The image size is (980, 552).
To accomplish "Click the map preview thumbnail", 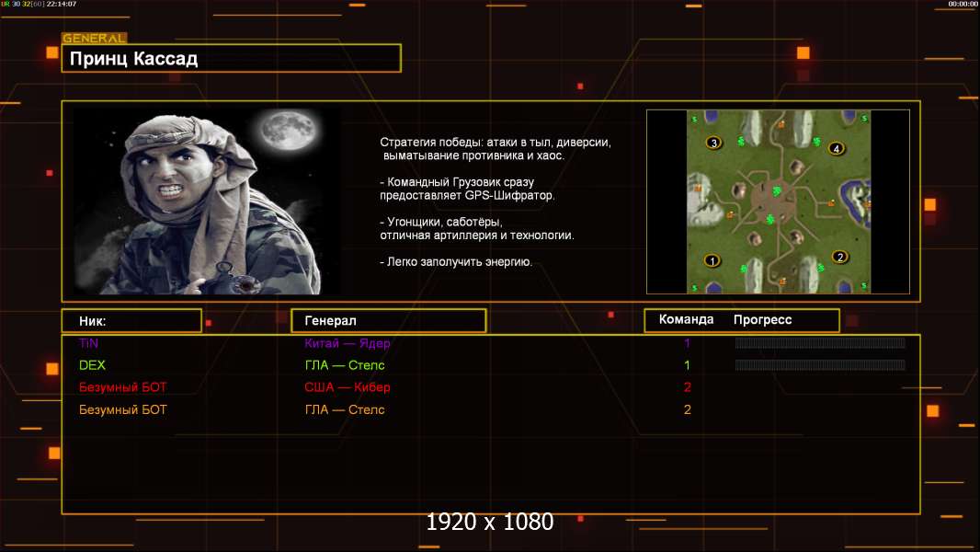I will tap(778, 201).
